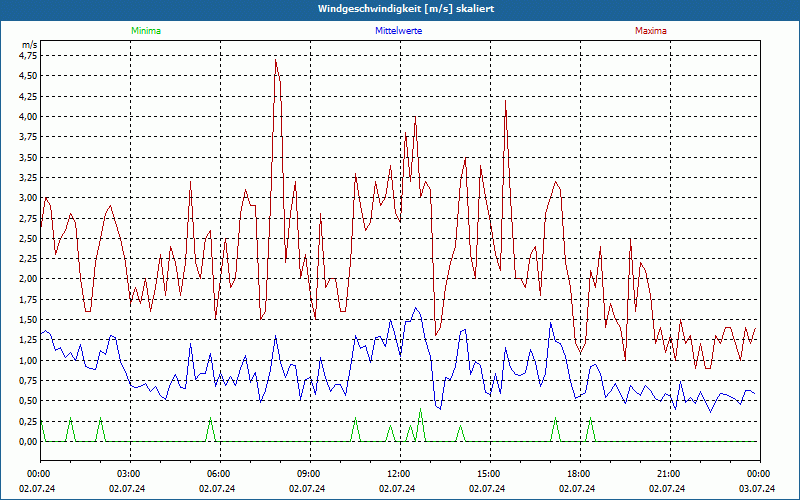The image size is (800, 500).
Task: Click the chart title Windgeschwindigkeit [m/s] skaliert
Action: [406, 9]
